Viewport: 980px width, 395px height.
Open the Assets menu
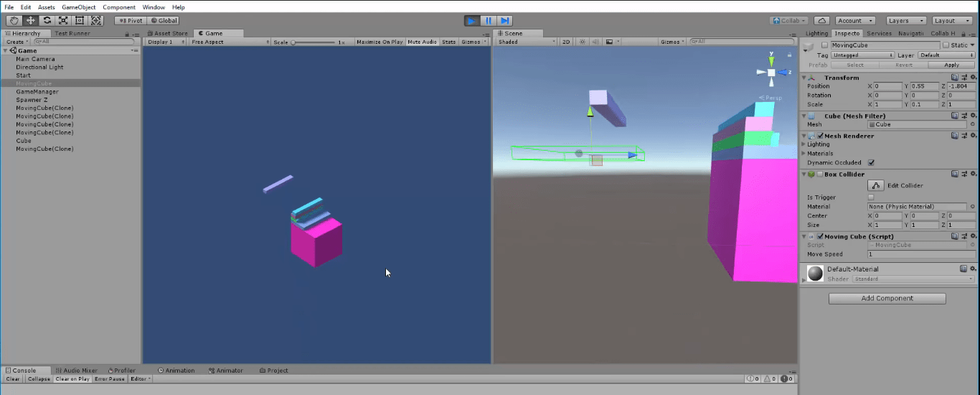[47, 7]
